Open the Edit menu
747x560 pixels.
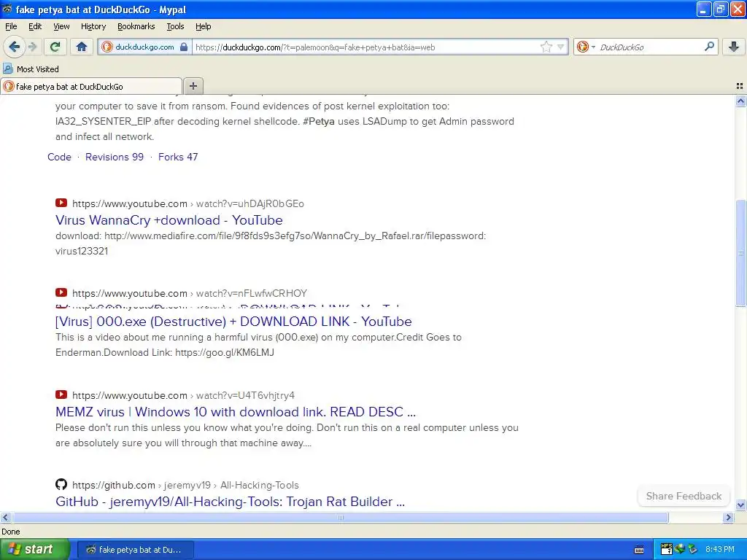coord(35,26)
